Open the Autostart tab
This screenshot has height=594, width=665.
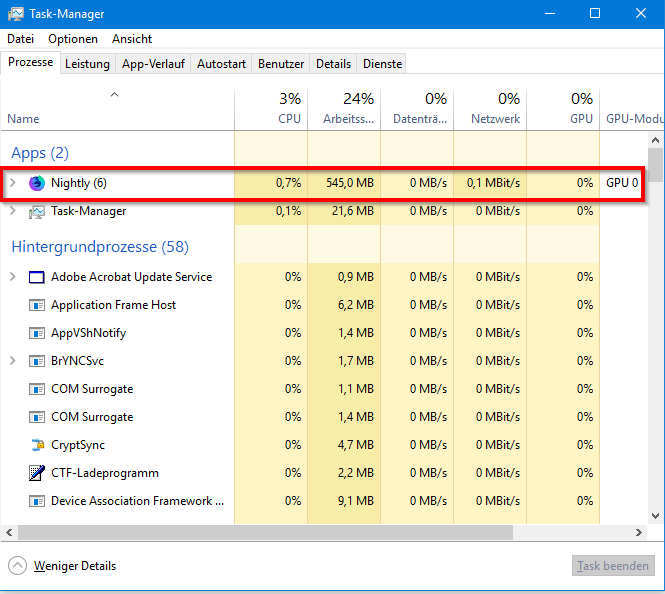pos(221,64)
